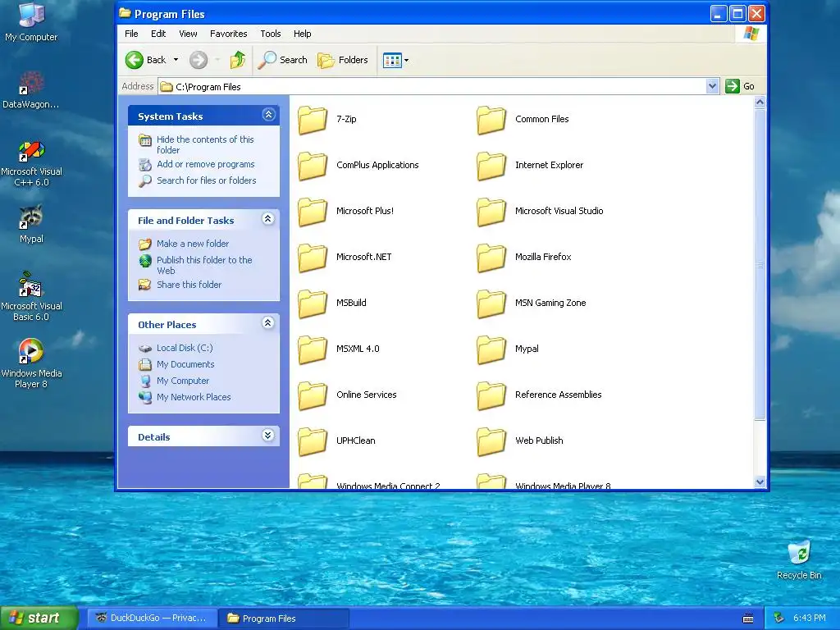Open the Tools menu
840x630 pixels.
[x=271, y=34]
